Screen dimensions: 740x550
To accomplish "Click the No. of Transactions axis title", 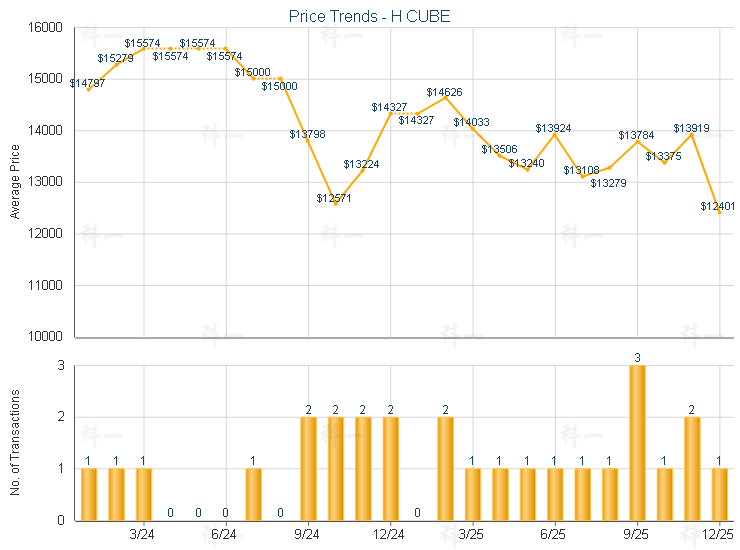I will [x=15, y=443].
